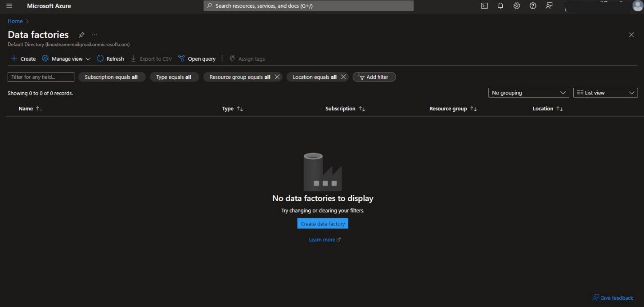Image resolution: width=644 pixels, height=307 pixels.
Task: Remove Location filter
Action: 343,77
